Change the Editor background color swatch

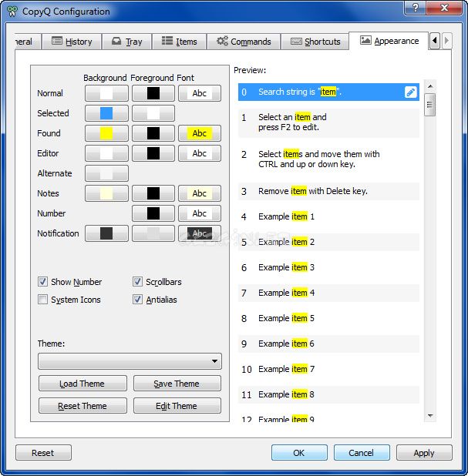pos(106,153)
